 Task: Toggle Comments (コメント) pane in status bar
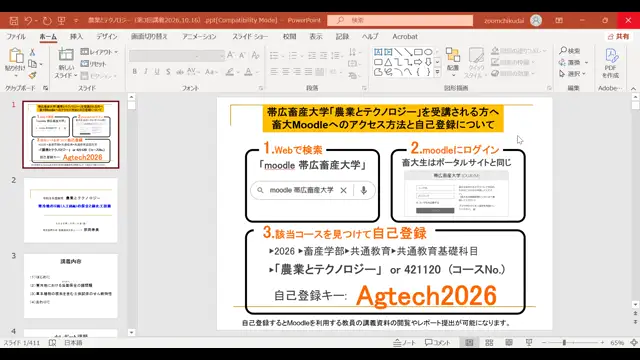[438, 343]
